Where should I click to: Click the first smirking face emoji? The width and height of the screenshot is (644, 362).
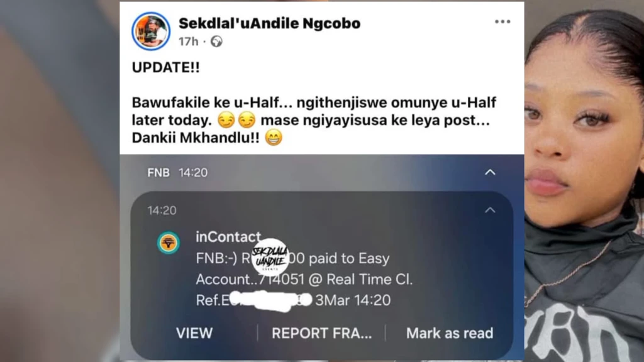(x=226, y=120)
